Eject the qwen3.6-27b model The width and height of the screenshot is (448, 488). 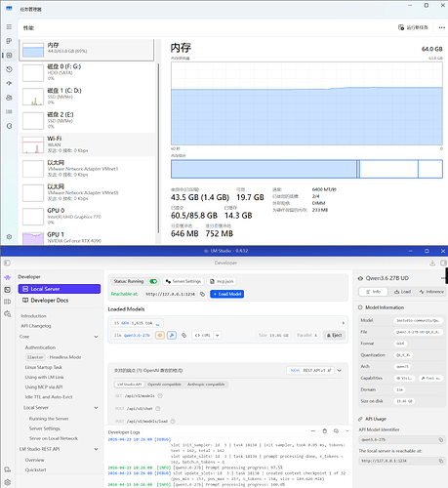point(334,335)
